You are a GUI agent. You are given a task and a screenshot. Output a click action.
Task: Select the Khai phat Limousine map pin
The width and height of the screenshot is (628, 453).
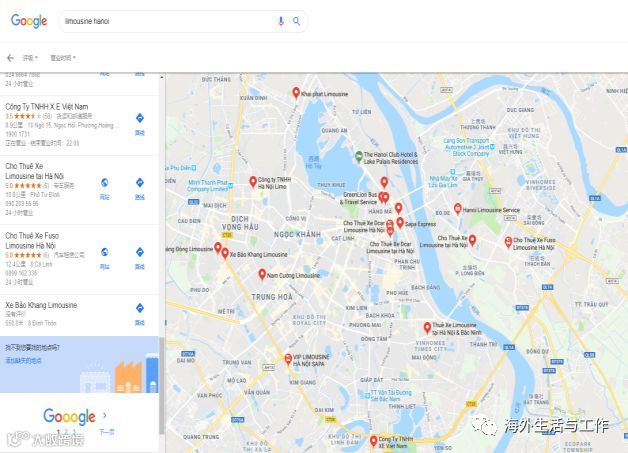pos(296,93)
